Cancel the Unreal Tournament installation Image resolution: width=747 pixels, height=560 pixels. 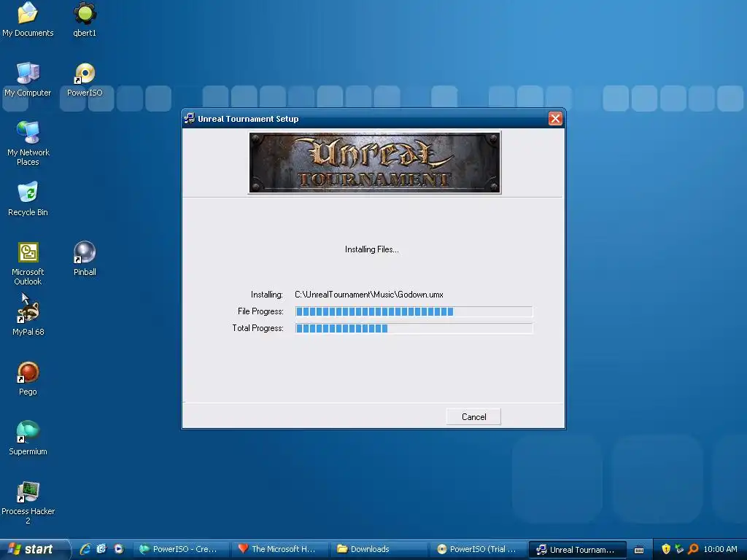click(x=473, y=416)
